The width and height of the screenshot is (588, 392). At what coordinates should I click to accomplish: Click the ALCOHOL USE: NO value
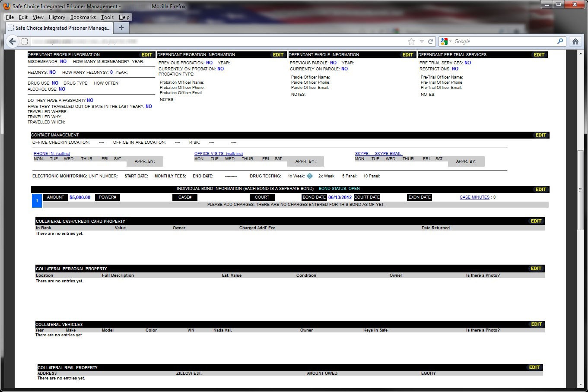click(62, 89)
